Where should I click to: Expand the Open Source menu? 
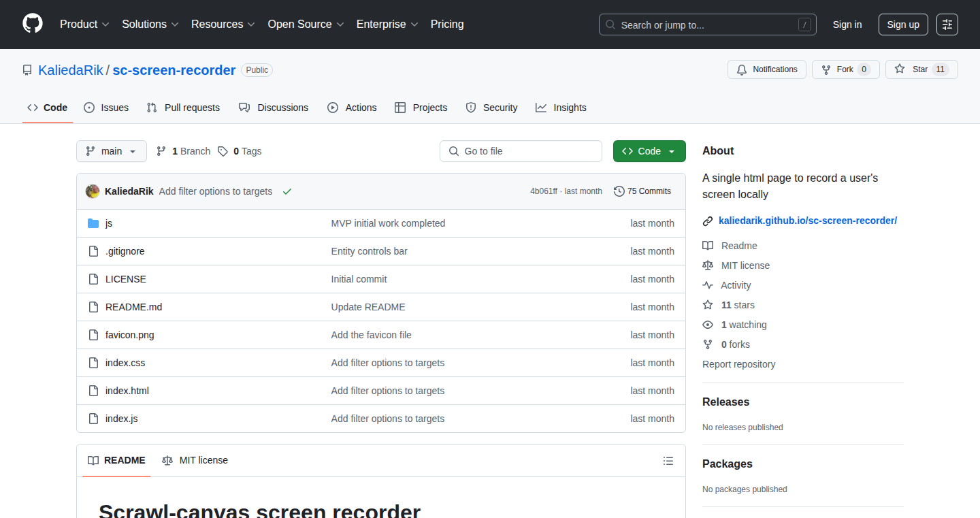[306, 25]
